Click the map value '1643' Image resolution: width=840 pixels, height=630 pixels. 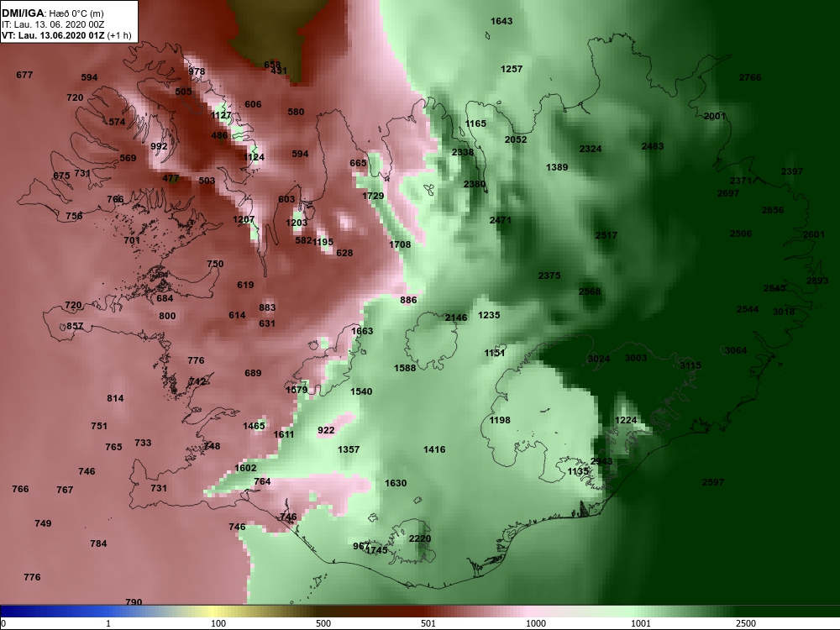pyautogui.click(x=501, y=21)
